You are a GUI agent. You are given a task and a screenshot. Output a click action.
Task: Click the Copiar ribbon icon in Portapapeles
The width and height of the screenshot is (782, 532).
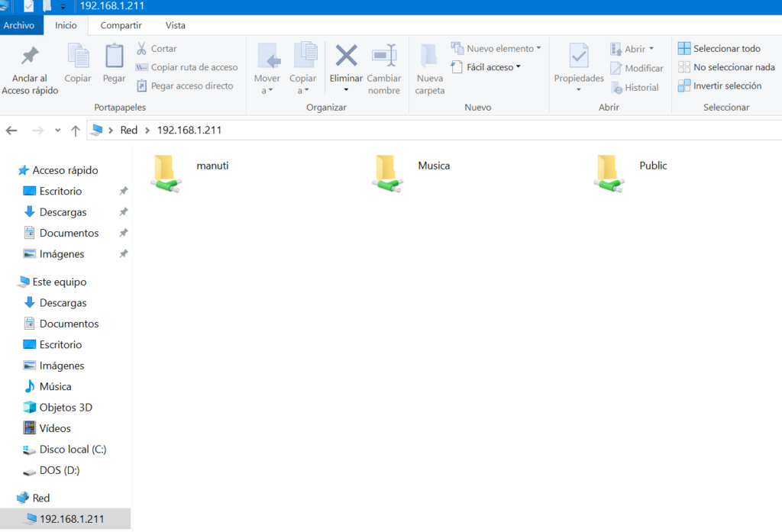point(78,56)
